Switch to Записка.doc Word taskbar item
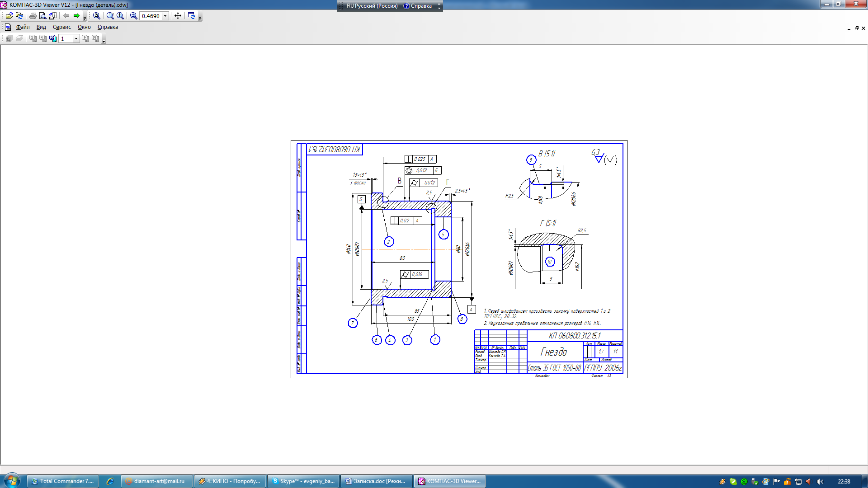868x488 pixels. [x=376, y=481]
